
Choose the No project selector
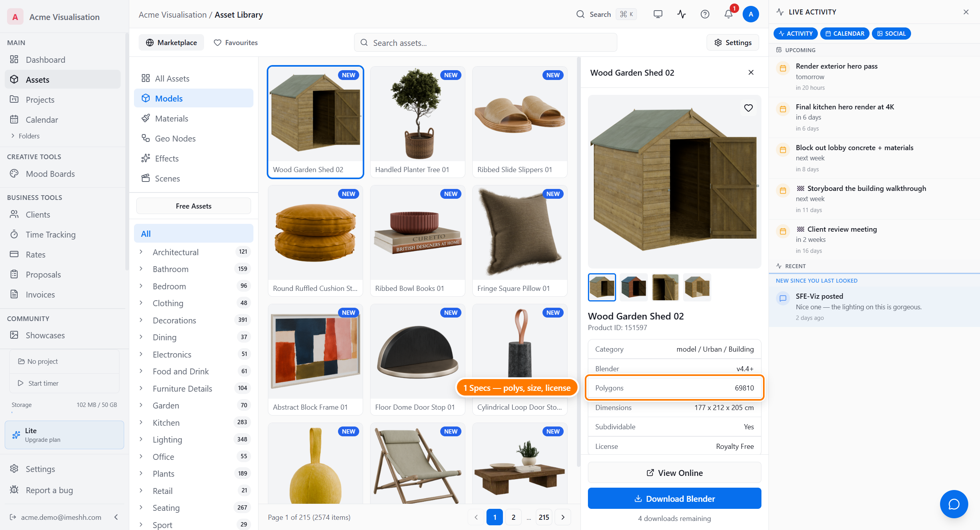(65, 361)
